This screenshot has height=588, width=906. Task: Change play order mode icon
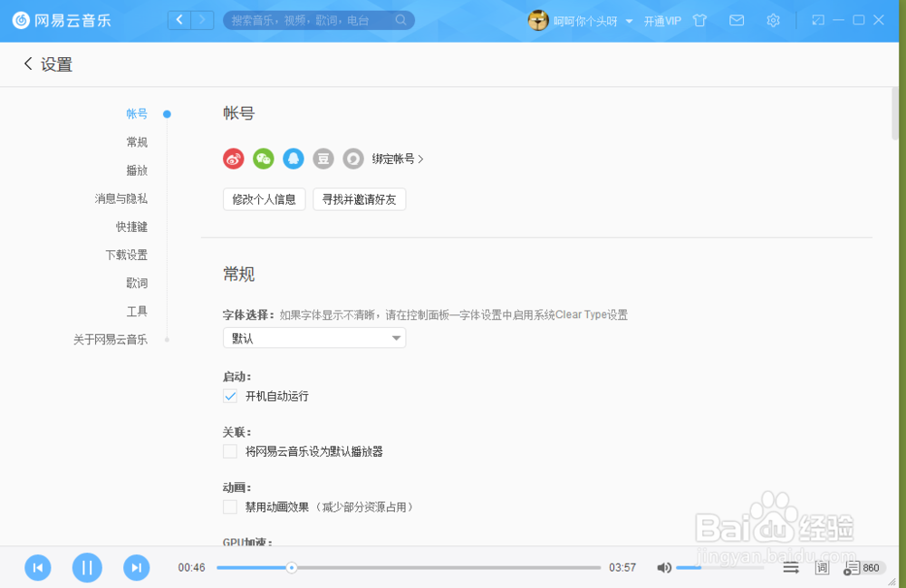(x=791, y=568)
